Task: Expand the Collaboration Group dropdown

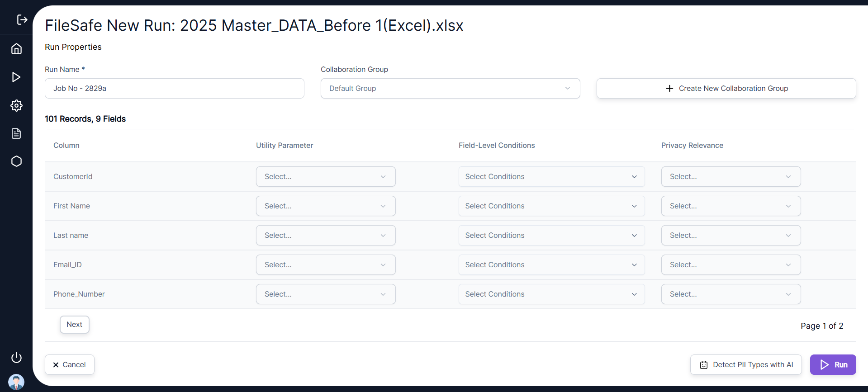Action: coord(450,89)
